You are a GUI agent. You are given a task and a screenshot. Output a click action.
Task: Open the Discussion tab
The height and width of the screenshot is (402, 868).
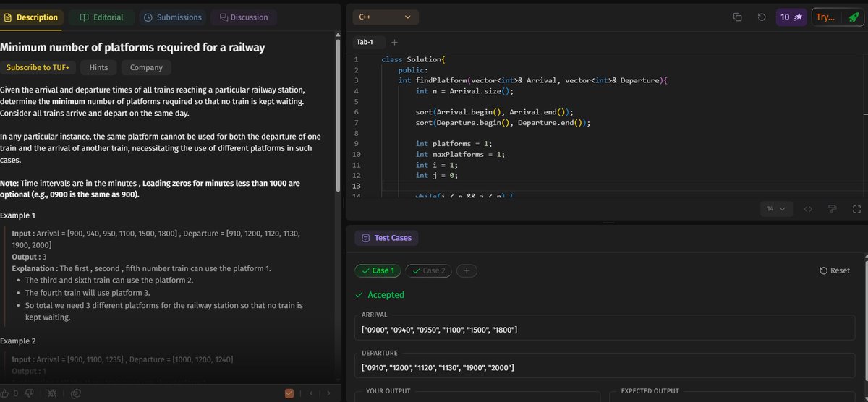pyautogui.click(x=244, y=17)
